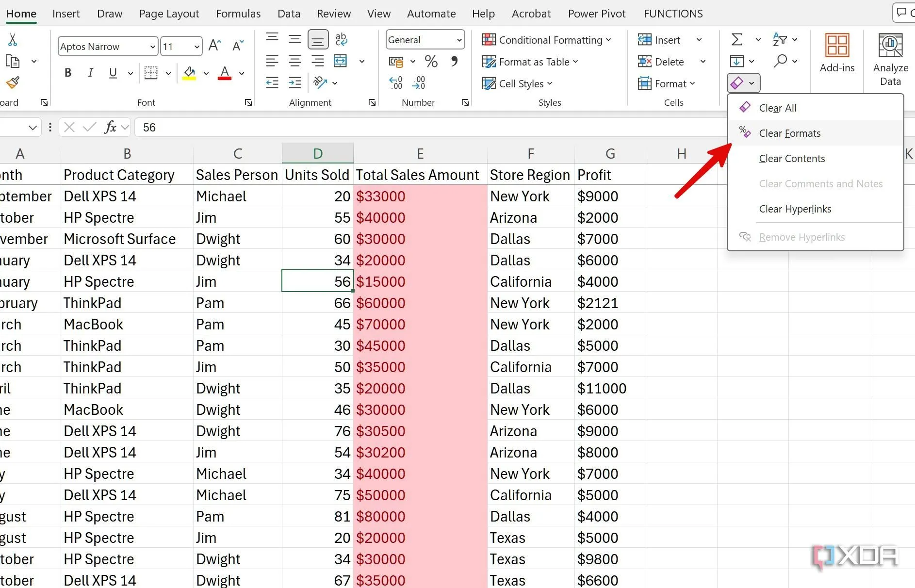Apply the yellow fill color bucket
The width and height of the screenshot is (915, 588).
189,73
